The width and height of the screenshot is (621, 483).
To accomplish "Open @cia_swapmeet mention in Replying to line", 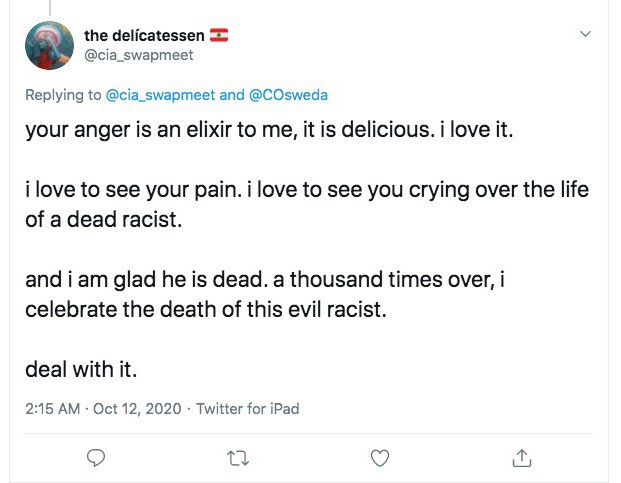I will tap(160, 95).
